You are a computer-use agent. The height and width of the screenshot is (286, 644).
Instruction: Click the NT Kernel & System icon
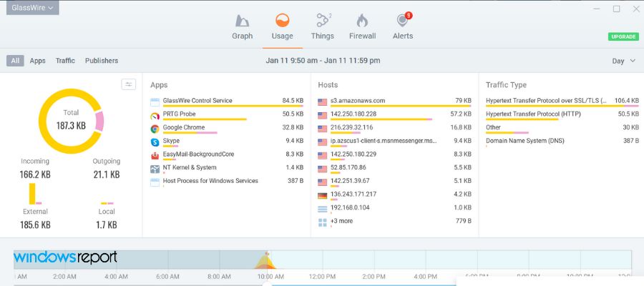(x=155, y=169)
